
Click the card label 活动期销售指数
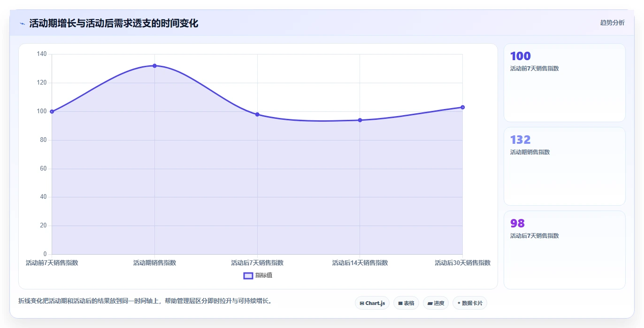click(529, 152)
